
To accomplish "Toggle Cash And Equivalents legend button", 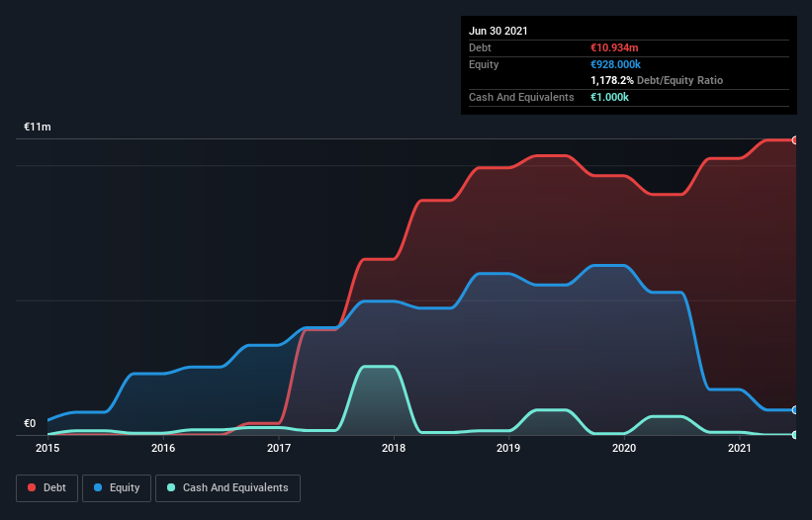I will (x=227, y=488).
